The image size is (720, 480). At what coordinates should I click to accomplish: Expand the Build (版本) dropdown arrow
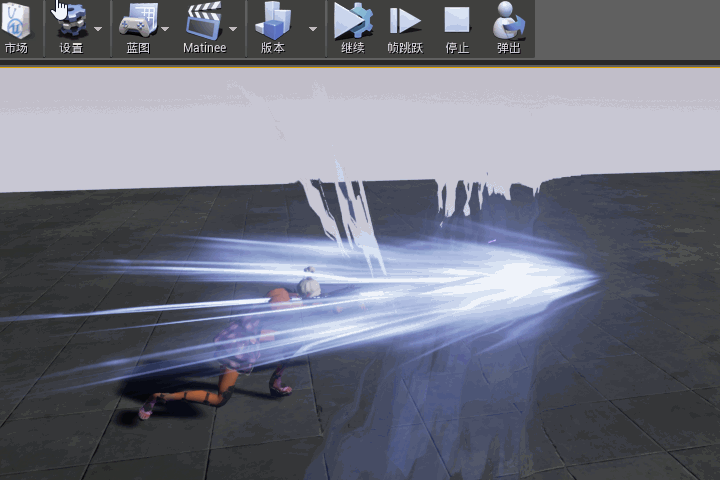313,29
